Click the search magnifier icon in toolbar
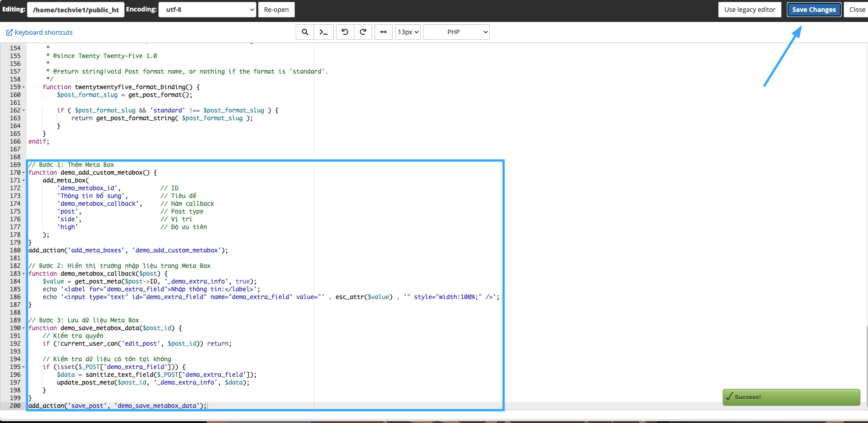868x423 pixels. click(305, 32)
